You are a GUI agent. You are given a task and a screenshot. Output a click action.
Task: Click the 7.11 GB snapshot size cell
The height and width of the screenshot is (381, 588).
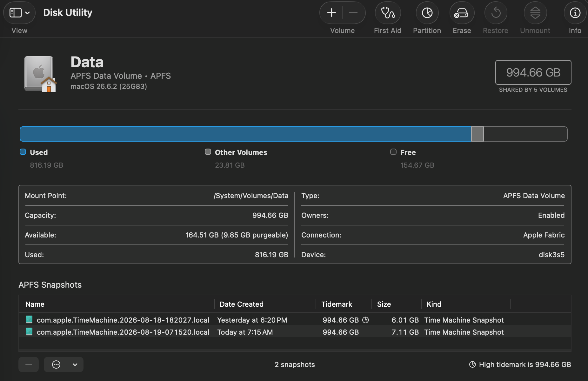405,332
